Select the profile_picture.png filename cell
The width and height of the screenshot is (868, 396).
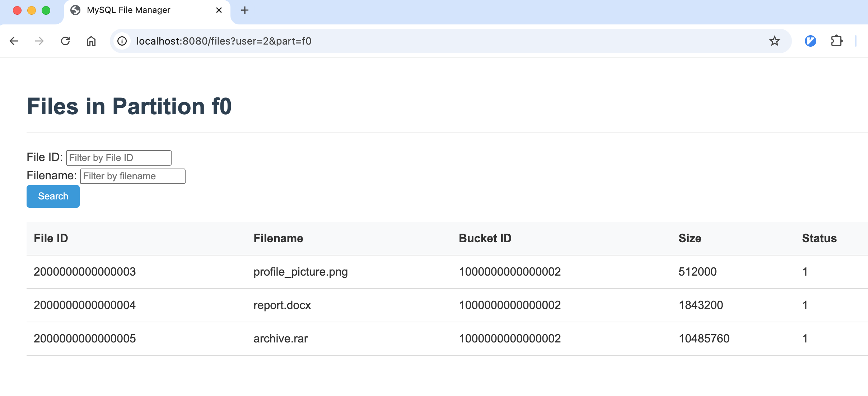coord(301,272)
